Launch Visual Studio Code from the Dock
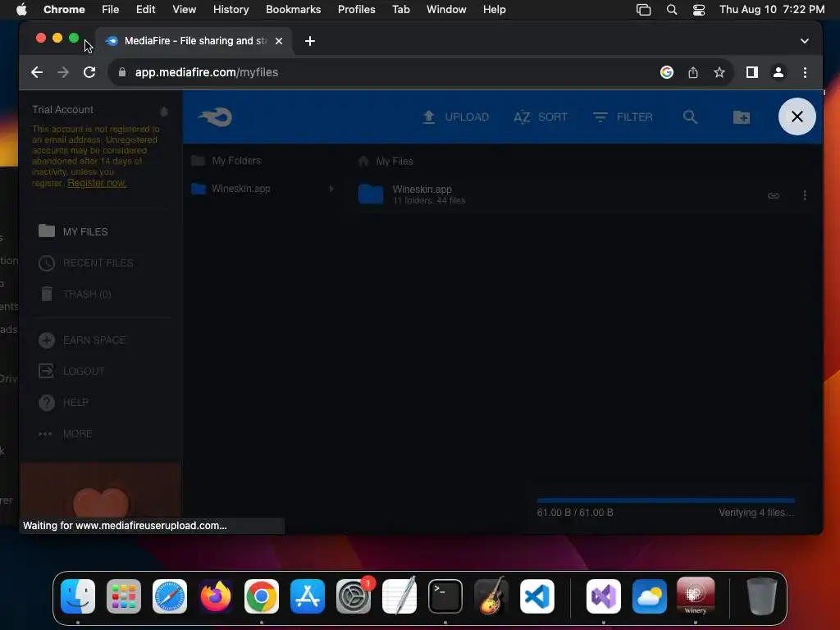Screen dimensions: 840x630 [x=536, y=596]
